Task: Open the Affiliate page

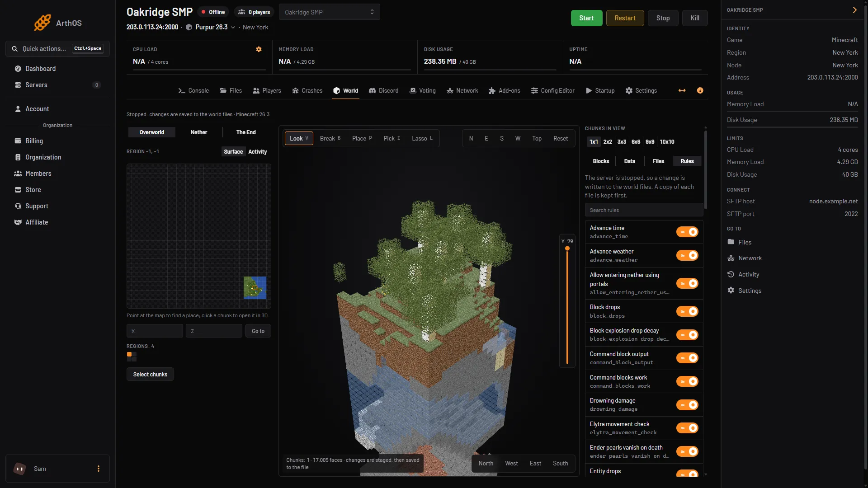Action: coord(57,222)
